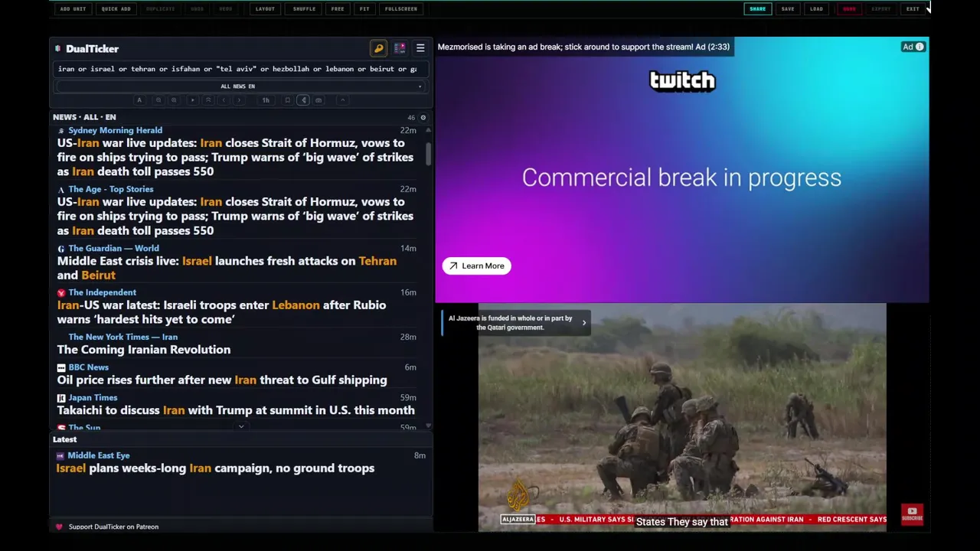Open news feed settings gear

[x=423, y=117]
